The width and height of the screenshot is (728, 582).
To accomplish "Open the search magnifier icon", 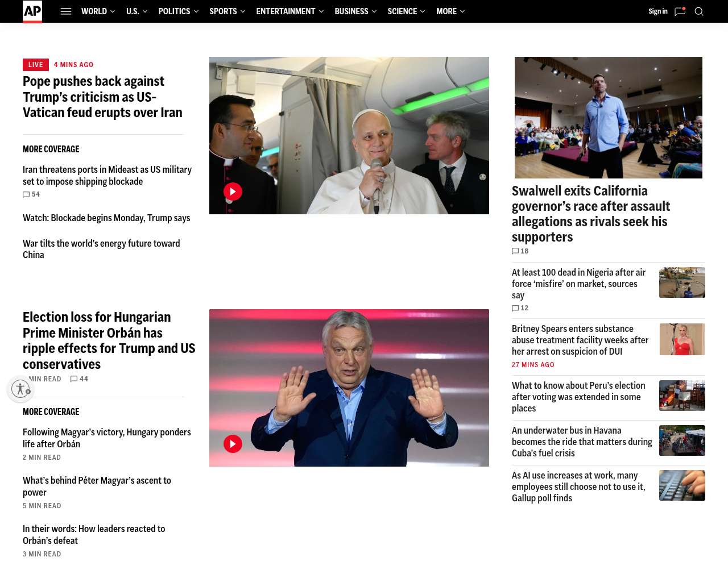I will click(x=699, y=11).
